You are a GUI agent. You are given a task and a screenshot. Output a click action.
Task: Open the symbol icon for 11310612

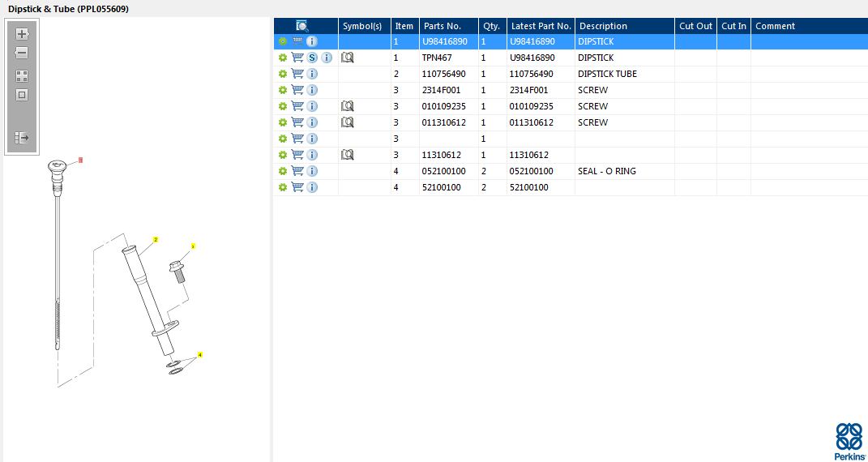(347, 154)
